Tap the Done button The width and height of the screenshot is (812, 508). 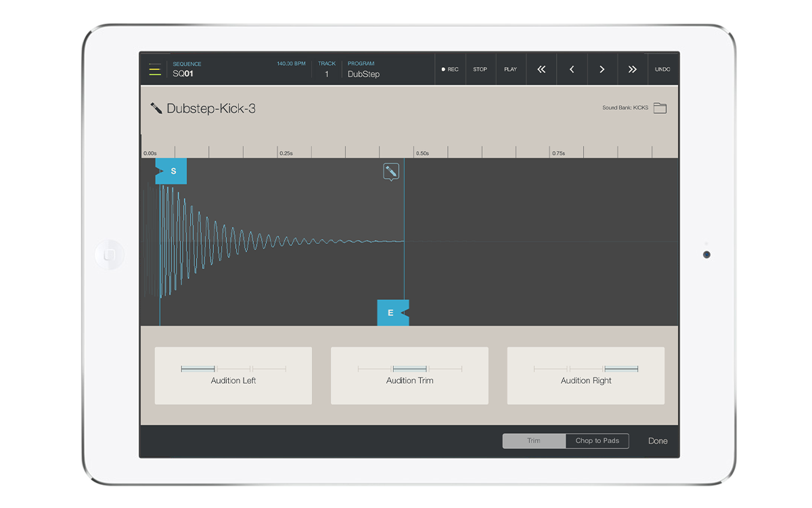tap(658, 441)
